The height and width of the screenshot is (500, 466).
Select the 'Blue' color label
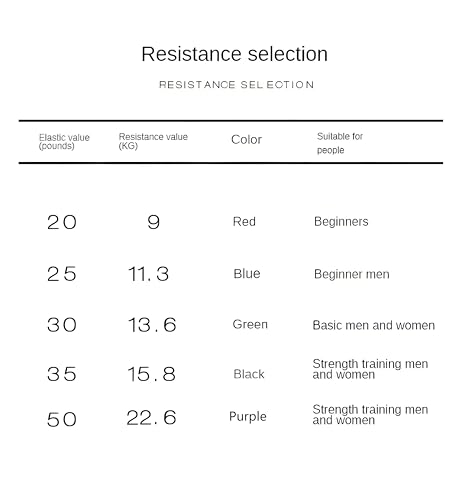247,274
